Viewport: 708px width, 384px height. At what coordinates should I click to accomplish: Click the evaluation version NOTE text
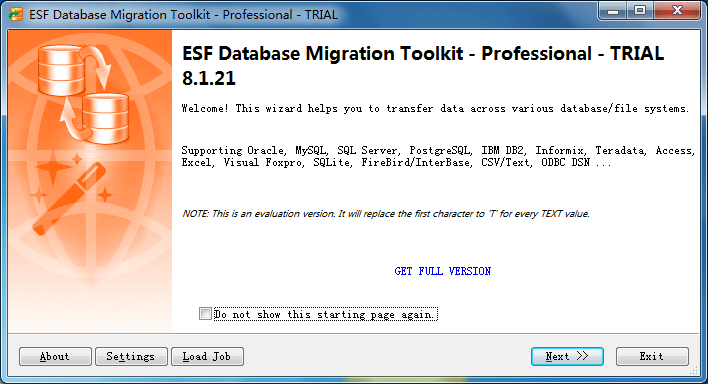(x=386, y=214)
